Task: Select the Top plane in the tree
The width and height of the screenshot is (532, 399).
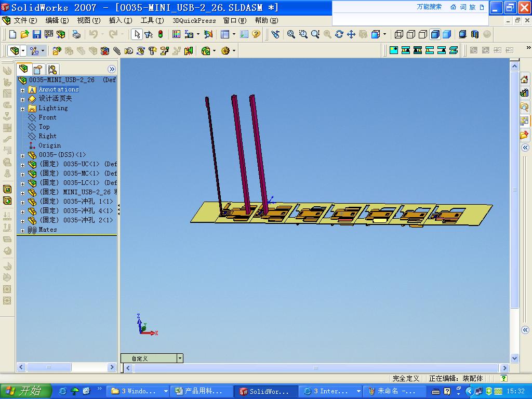Action: point(44,127)
